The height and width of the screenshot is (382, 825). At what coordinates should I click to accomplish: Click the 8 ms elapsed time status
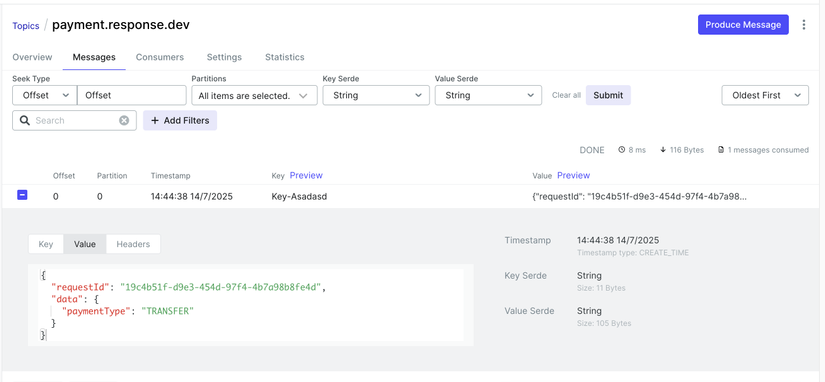click(x=632, y=150)
